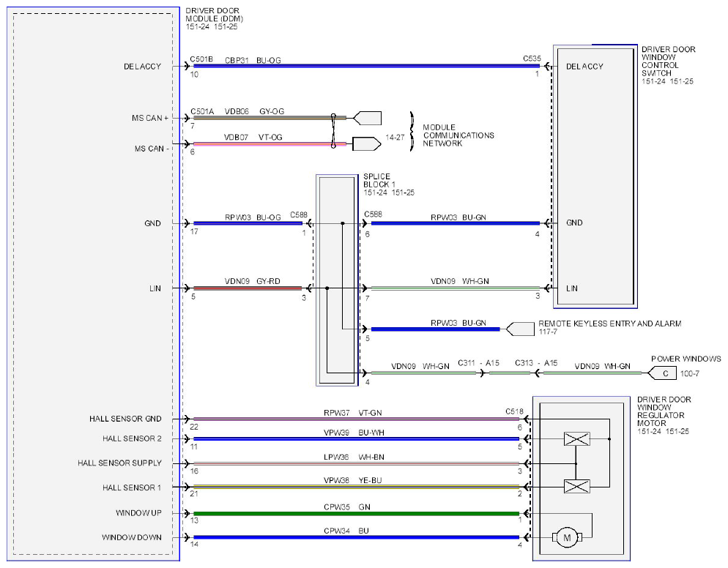
Task: Click the C501A connector label
Action: click(x=202, y=111)
